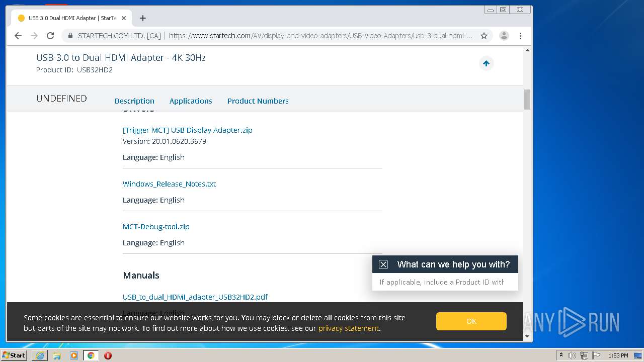Click the Manuals heading

click(x=141, y=276)
